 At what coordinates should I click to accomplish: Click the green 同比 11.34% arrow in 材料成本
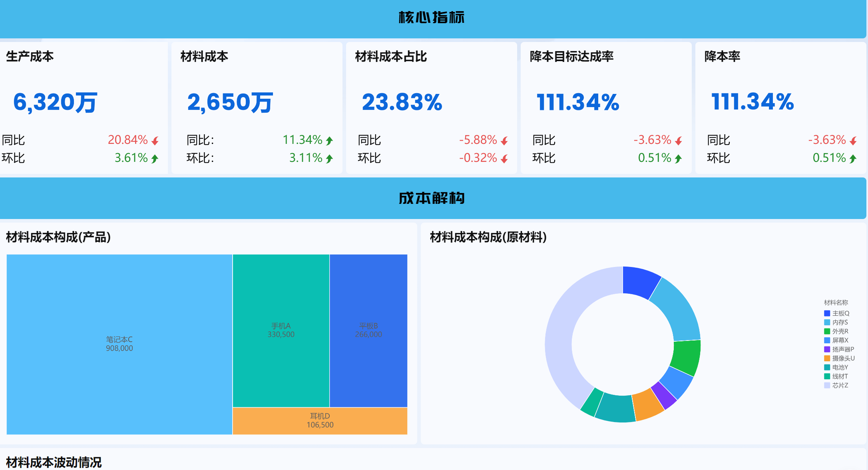click(330, 141)
